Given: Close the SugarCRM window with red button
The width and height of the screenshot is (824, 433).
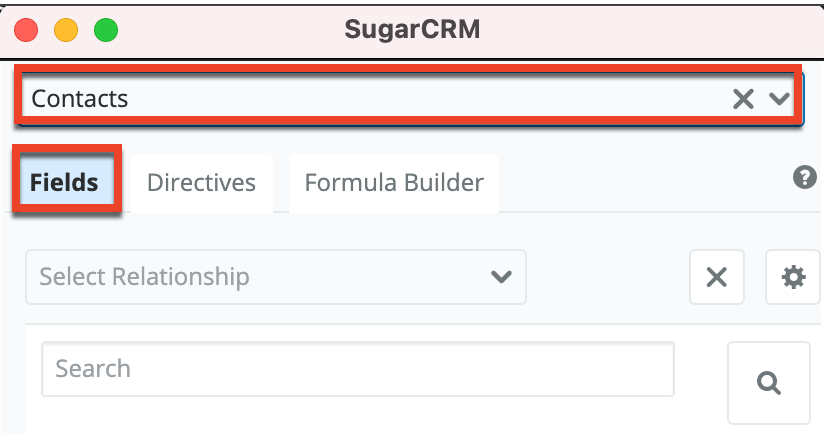Looking at the screenshot, I should coord(27,30).
